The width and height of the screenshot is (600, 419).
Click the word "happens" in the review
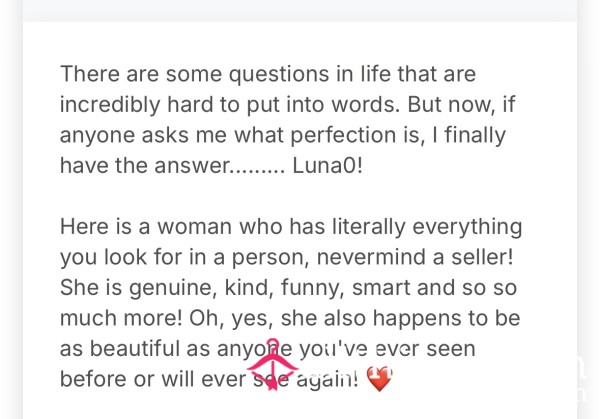(417, 319)
